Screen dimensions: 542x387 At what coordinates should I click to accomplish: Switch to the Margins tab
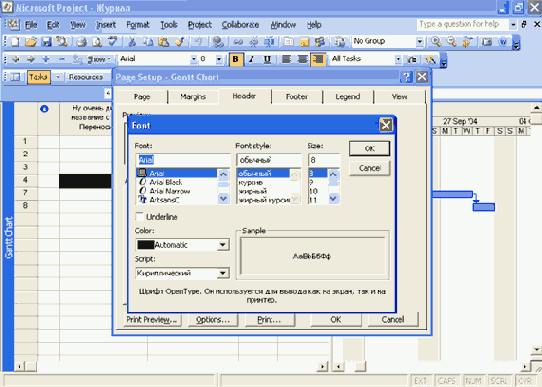click(x=193, y=97)
